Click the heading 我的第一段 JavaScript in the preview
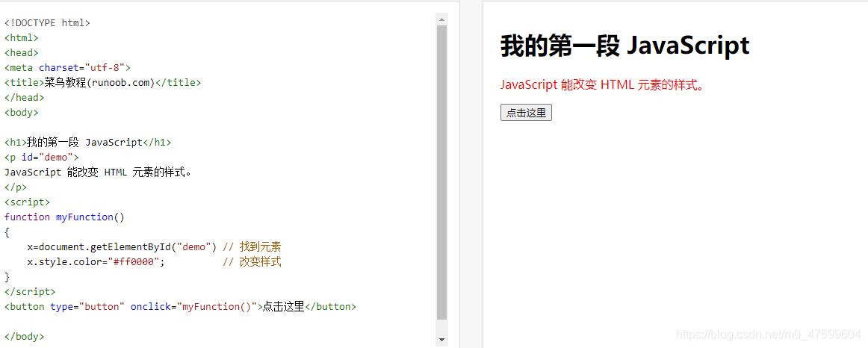This screenshot has height=348, width=868. click(x=625, y=46)
